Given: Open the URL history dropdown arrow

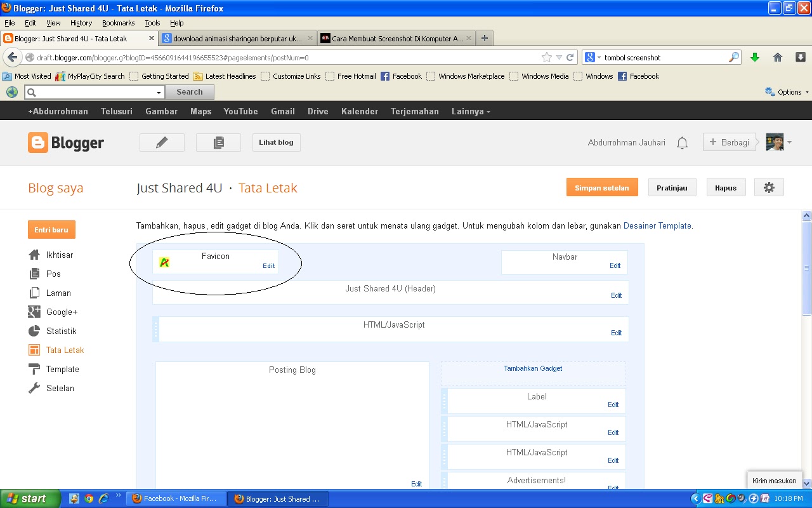Looking at the screenshot, I should coord(559,57).
